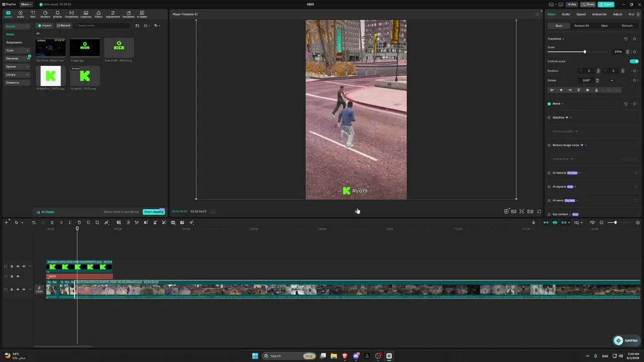Hide the main video track with eye icon
644x362 pixels.
click(x=18, y=289)
